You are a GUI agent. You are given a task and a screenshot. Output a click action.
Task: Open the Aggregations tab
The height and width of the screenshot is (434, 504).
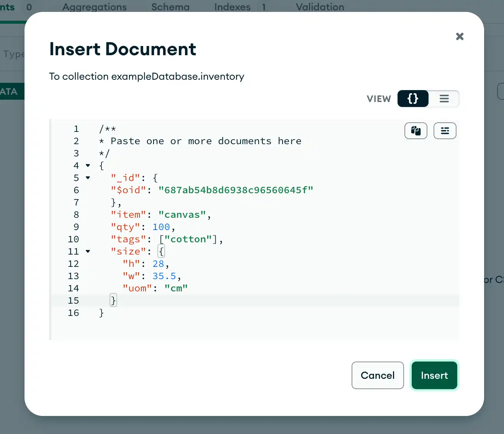point(94,7)
